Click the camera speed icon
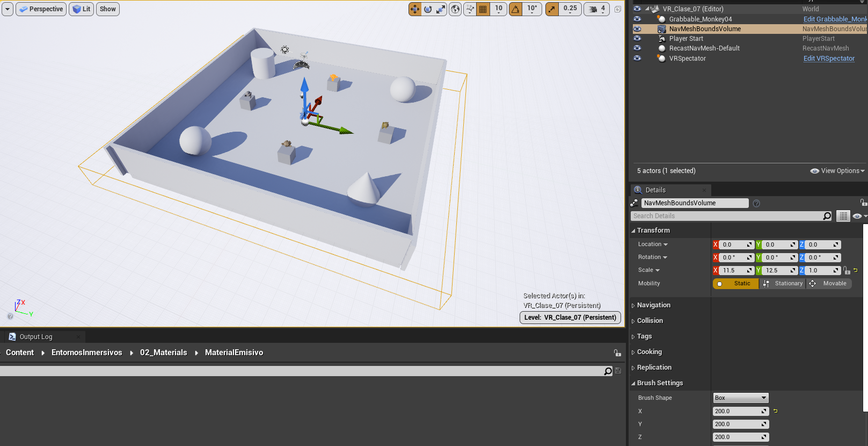The image size is (868, 446). click(593, 9)
